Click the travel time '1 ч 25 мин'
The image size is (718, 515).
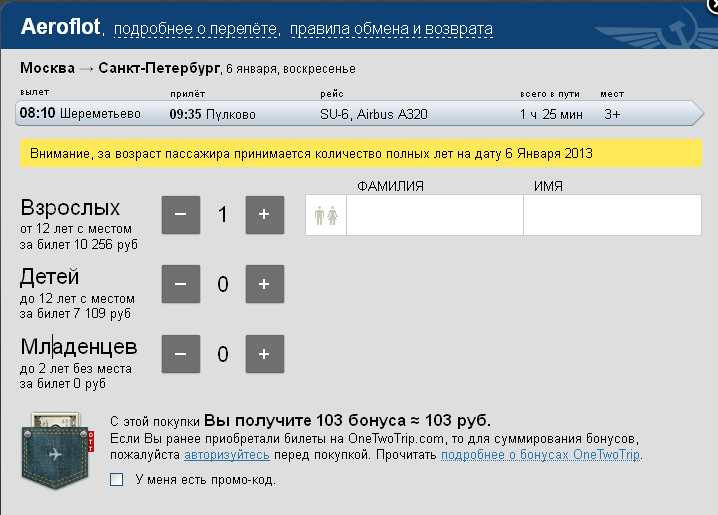coord(551,114)
